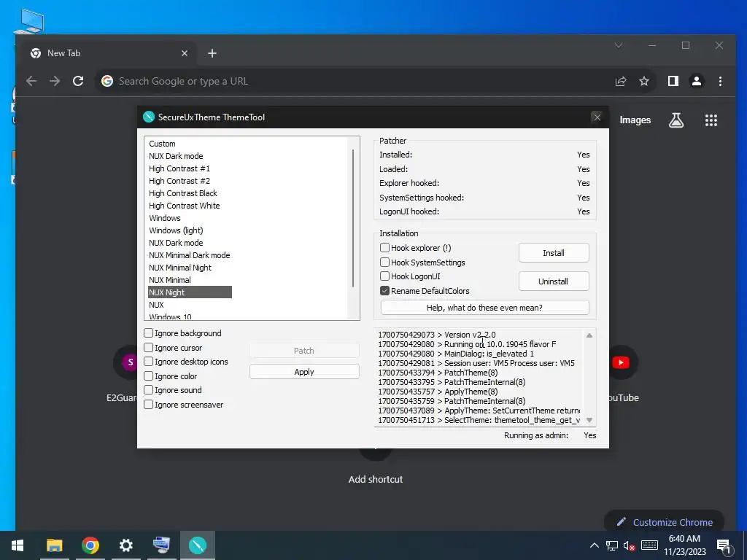Bookmark this tab with the star icon
Image resolution: width=747 pixels, height=560 pixels.
point(644,82)
